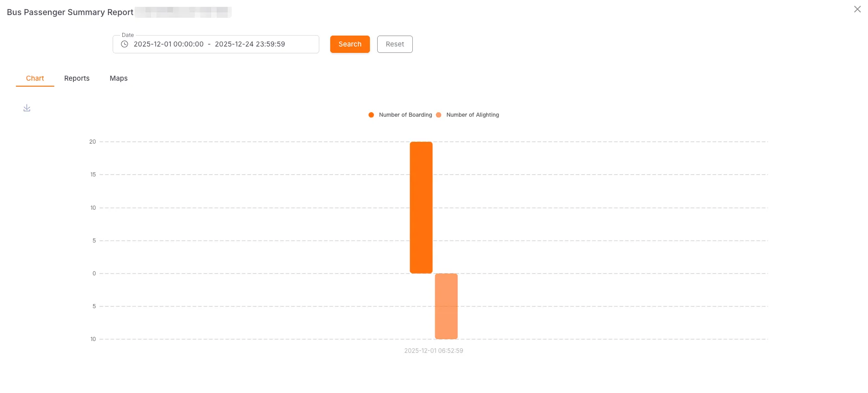Click the orange Number of Boarding legend dot

[371, 115]
